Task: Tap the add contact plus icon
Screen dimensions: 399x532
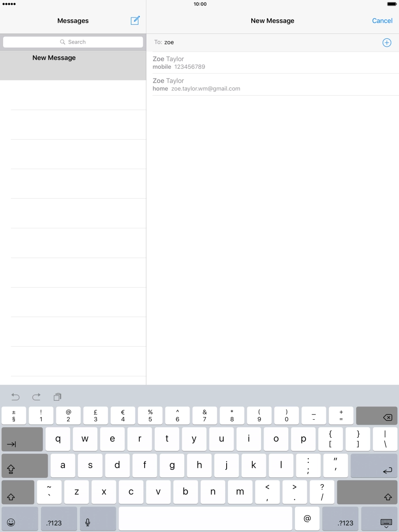Action: pyautogui.click(x=386, y=43)
